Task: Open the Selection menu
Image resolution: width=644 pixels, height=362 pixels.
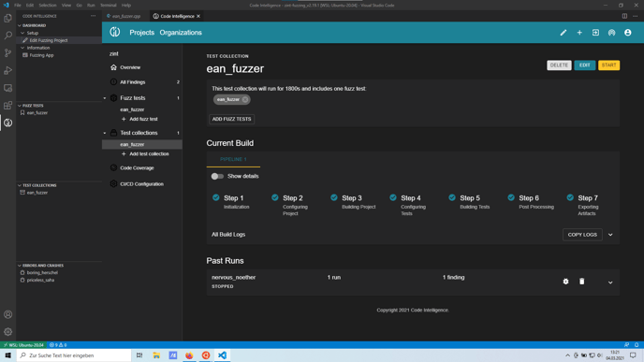Action: tap(48, 6)
